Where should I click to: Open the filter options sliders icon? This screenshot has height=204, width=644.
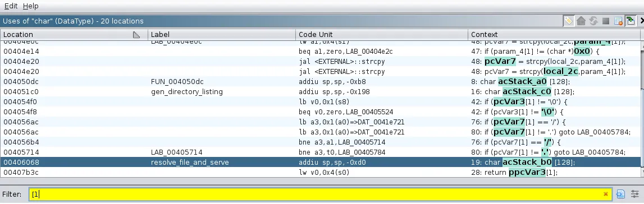pos(636,194)
